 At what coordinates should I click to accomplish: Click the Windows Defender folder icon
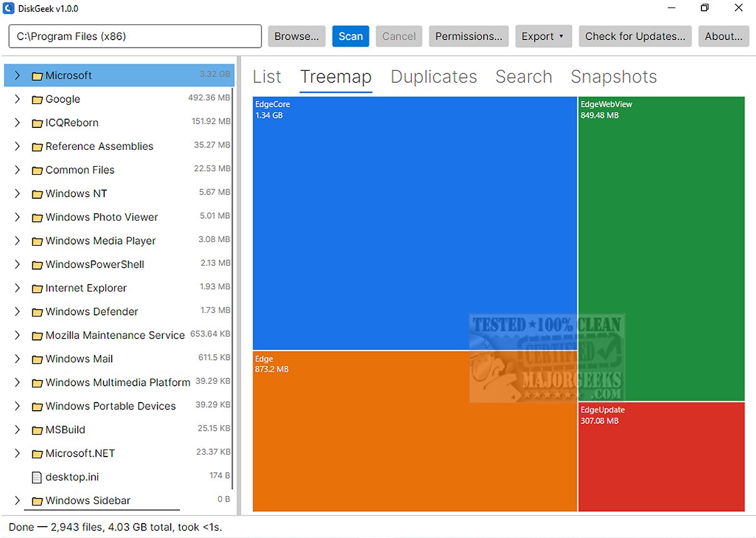[x=36, y=312]
